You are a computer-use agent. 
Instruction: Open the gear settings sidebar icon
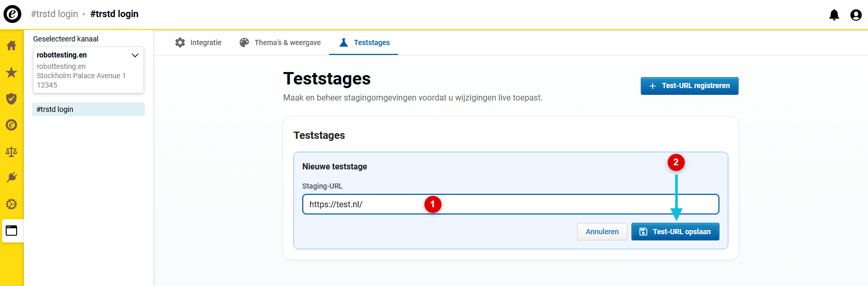(x=11, y=204)
